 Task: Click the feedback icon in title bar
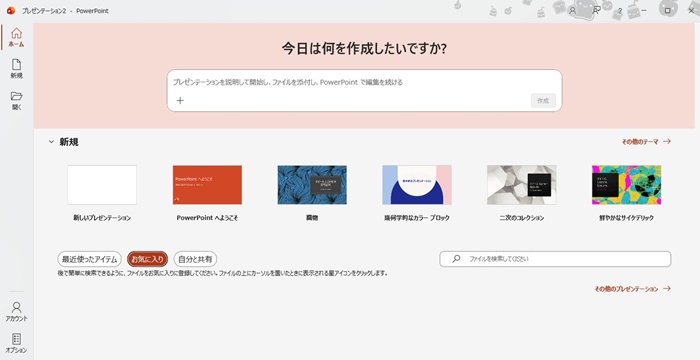(x=596, y=10)
